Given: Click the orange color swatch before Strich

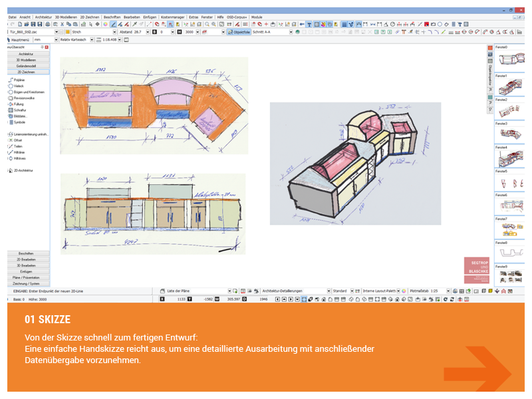Looking at the screenshot, I should pyautogui.click(x=68, y=32).
